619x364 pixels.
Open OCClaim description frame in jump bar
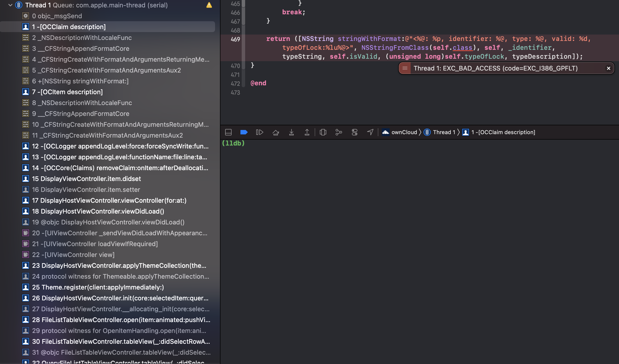pos(499,132)
